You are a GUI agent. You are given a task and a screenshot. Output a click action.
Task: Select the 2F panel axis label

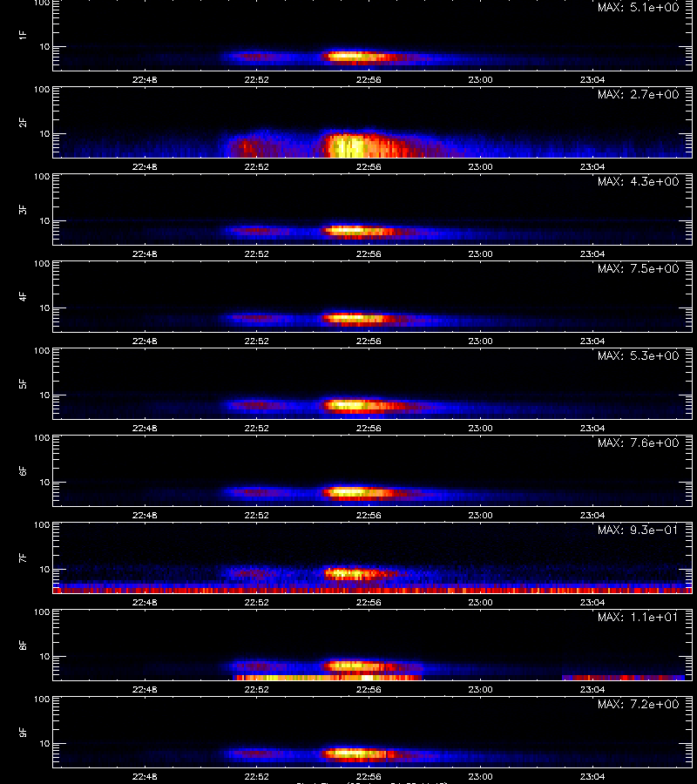[23, 122]
